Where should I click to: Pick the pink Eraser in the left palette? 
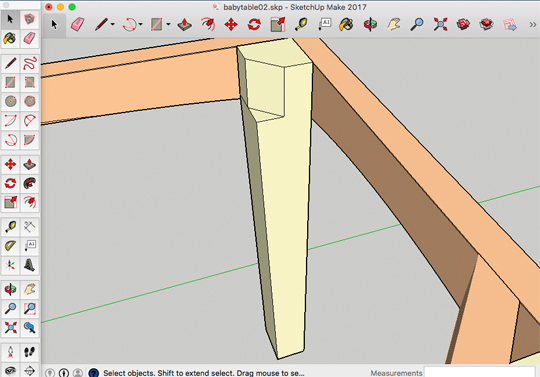click(x=30, y=38)
